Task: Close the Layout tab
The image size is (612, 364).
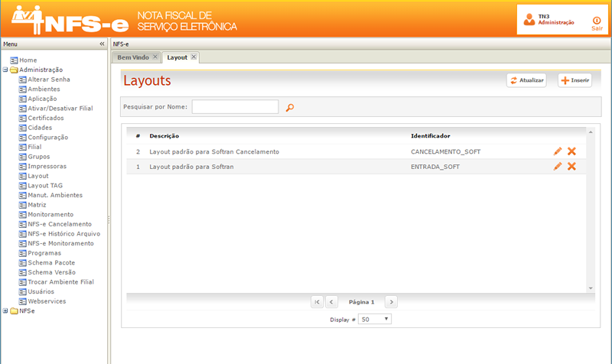Action: click(x=194, y=57)
